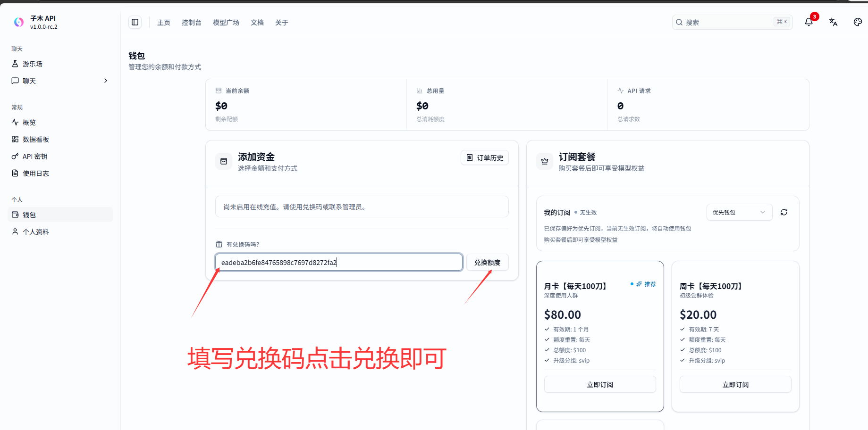Open 订单历史
Viewport: 868px width, 430px height.
click(484, 157)
